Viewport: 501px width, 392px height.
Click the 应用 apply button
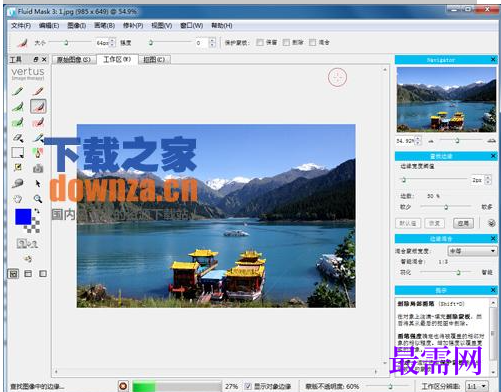click(x=463, y=223)
